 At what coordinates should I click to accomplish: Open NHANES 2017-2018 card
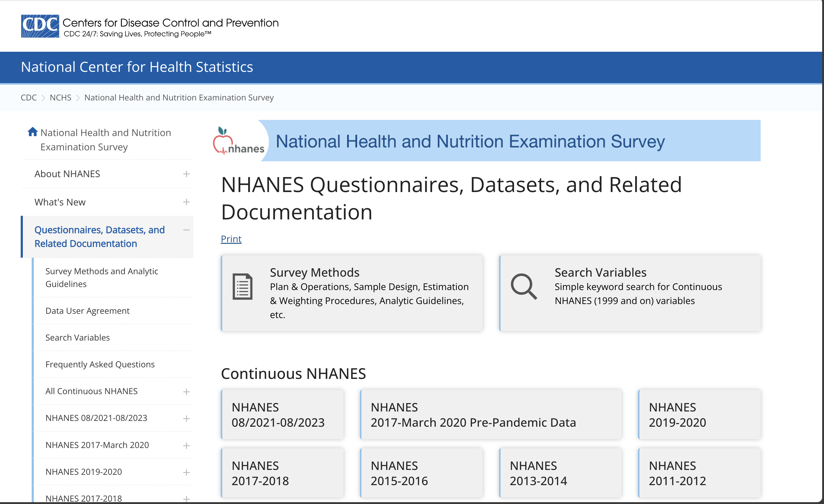[x=282, y=473]
